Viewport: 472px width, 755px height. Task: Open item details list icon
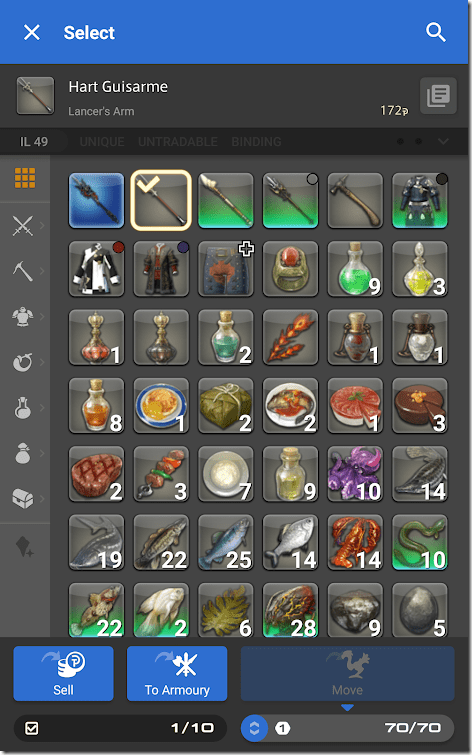(x=438, y=96)
